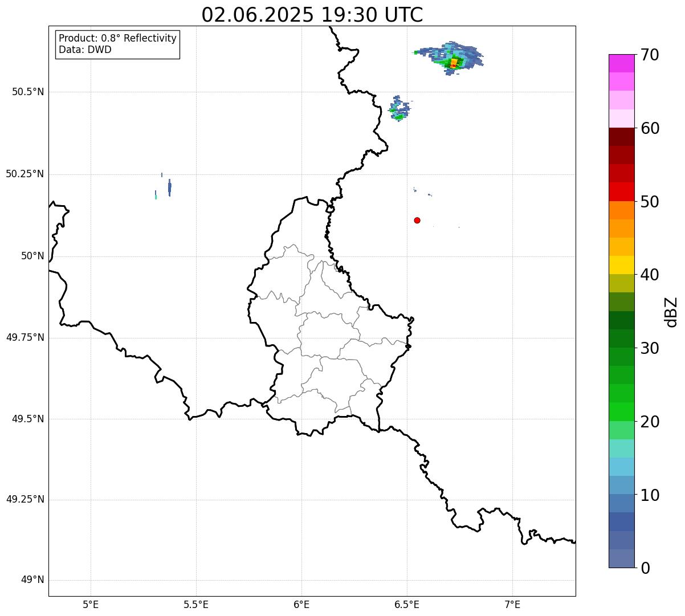Click the "49.75°N" latitude label

pyautogui.click(x=25, y=337)
